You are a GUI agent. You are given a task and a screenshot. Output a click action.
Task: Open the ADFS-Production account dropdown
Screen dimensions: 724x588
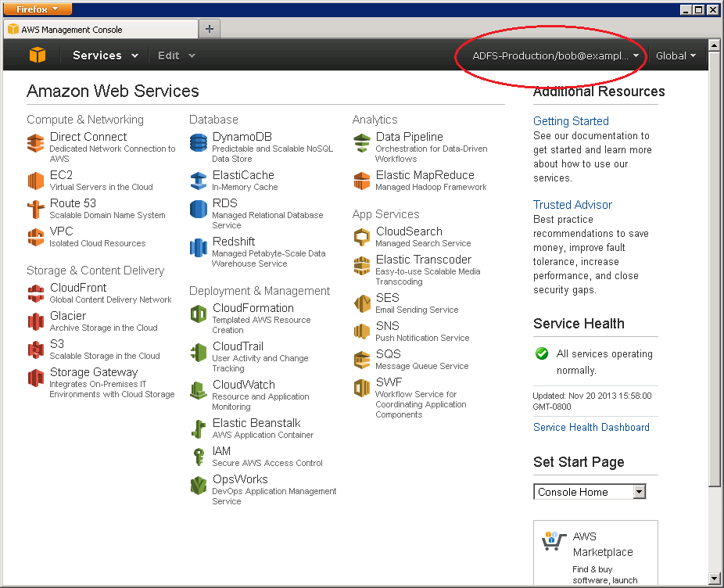coord(550,56)
